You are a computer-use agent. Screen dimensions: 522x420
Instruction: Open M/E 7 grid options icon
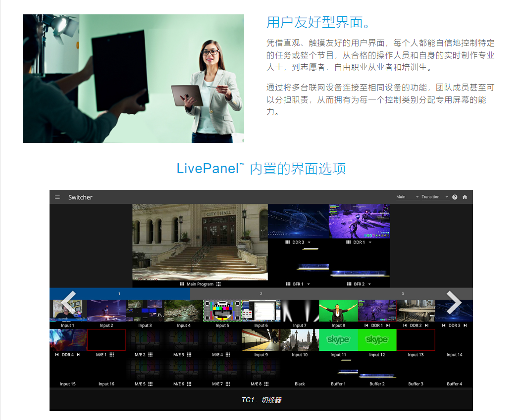(228, 384)
